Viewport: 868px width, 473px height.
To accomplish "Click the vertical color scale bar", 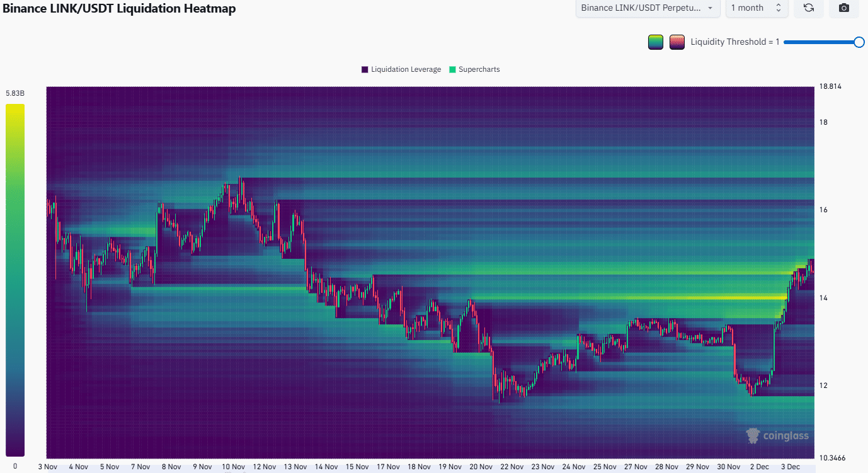I will 15,280.
